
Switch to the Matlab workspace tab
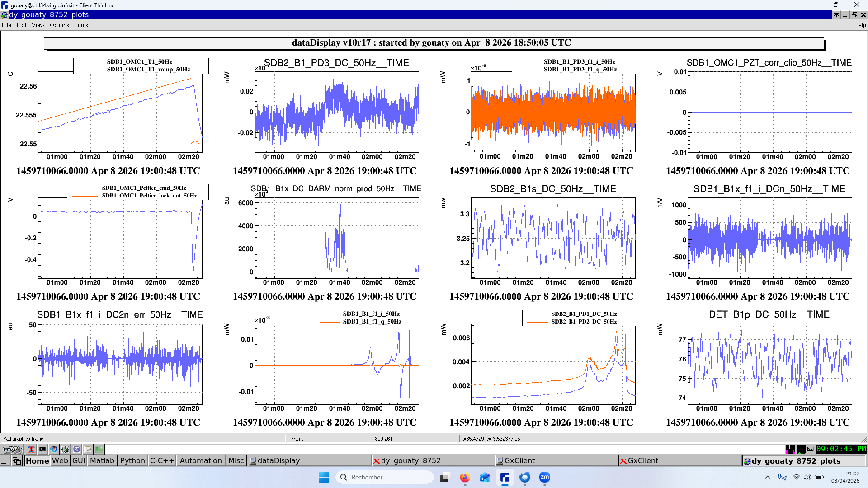[x=102, y=460]
